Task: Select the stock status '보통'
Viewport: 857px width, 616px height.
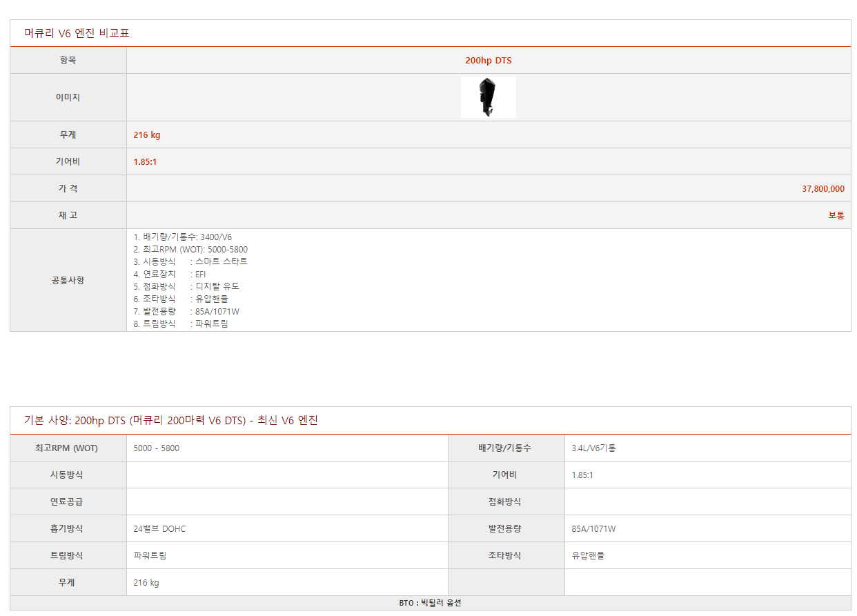Action: tap(836, 216)
